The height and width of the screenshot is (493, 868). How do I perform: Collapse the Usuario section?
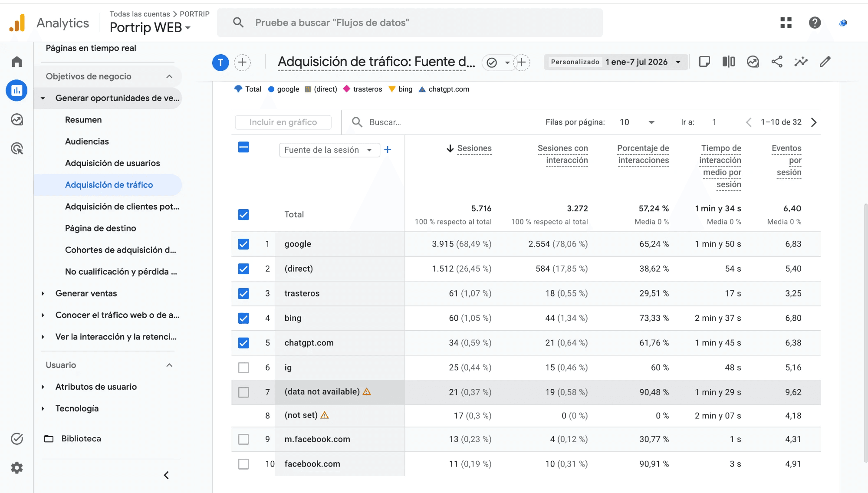coord(169,365)
